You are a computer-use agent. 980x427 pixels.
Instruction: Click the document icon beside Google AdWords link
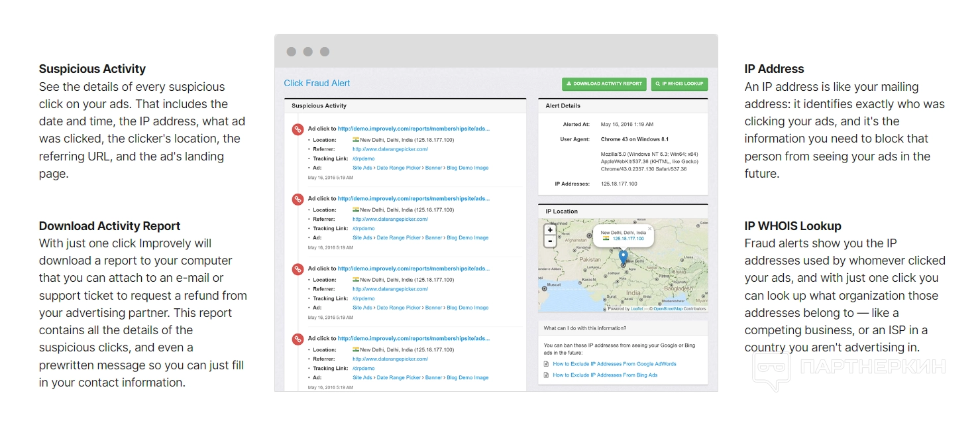(547, 364)
